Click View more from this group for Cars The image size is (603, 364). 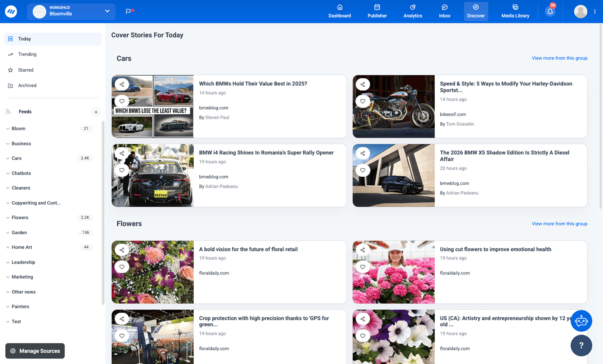click(x=560, y=58)
